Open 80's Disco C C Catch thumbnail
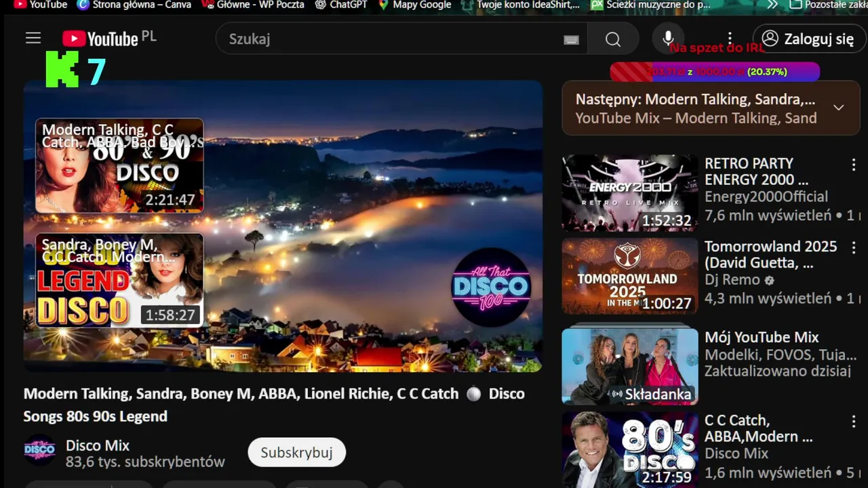 pos(630,449)
